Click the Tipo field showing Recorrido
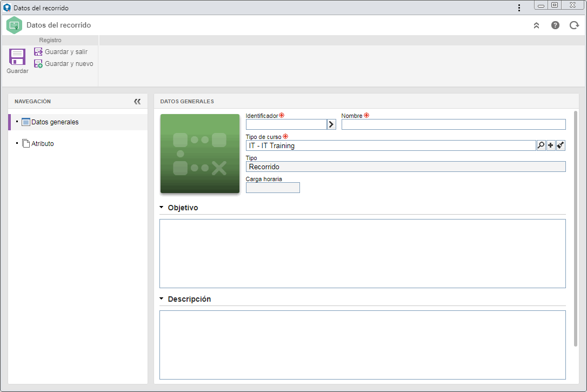587x392 pixels. pyautogui.click(x=406, y=167)
